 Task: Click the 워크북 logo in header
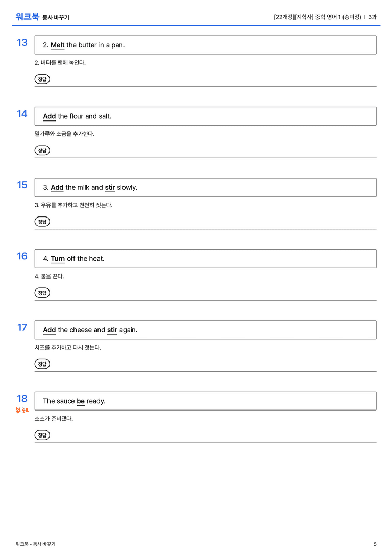pyautogui.click(x=27, y=17)
